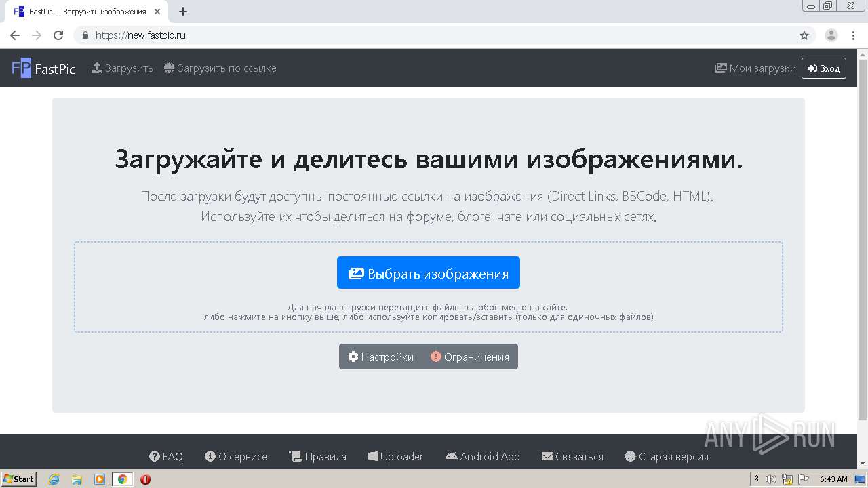Screen dimensions: 868x488
Task: Bookmark page with star icon
Action: click(804, 35)
